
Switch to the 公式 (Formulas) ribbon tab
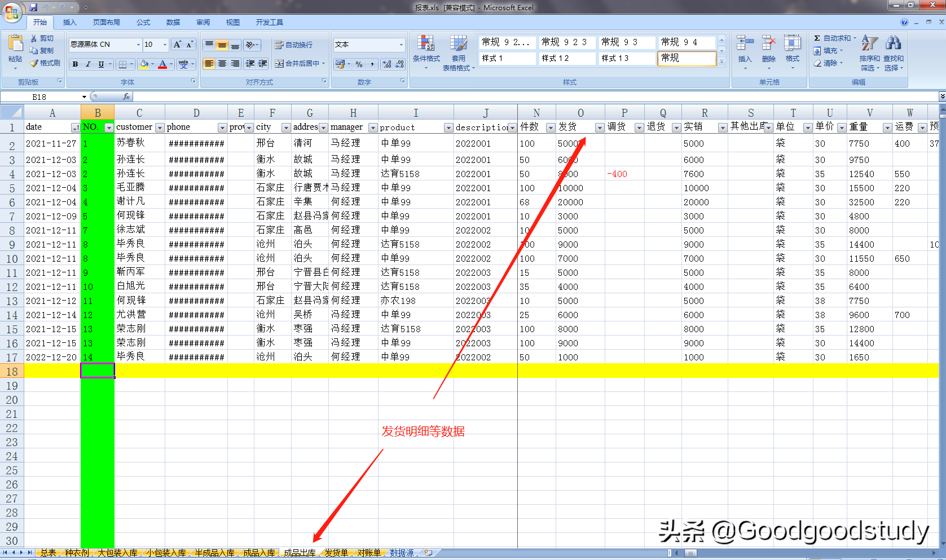coord(143,23)
